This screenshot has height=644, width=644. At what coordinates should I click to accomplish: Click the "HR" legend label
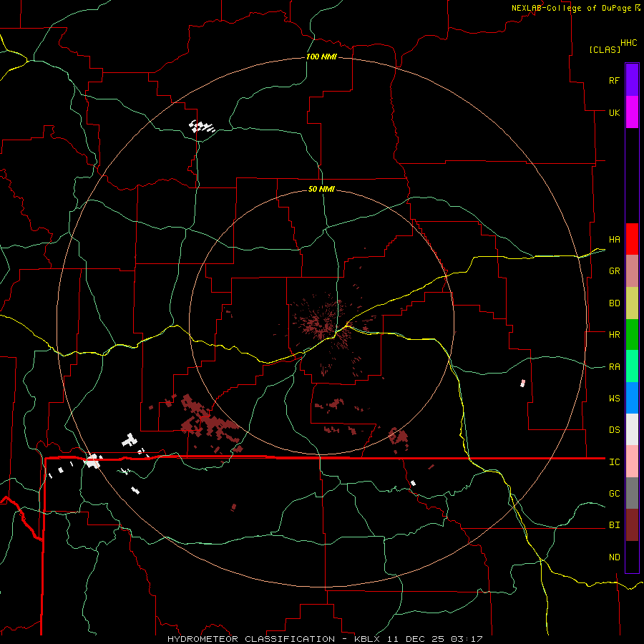tap(615, 335)
